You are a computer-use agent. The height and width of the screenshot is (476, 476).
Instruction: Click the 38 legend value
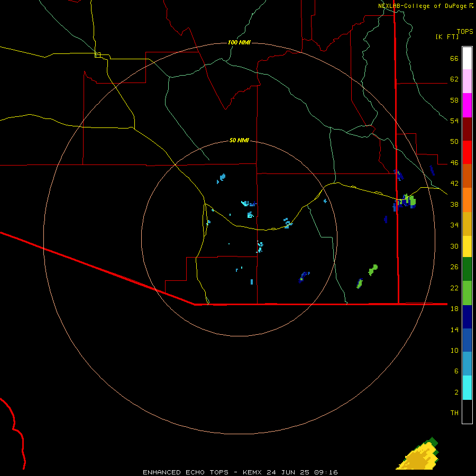(x=454, y=204)
